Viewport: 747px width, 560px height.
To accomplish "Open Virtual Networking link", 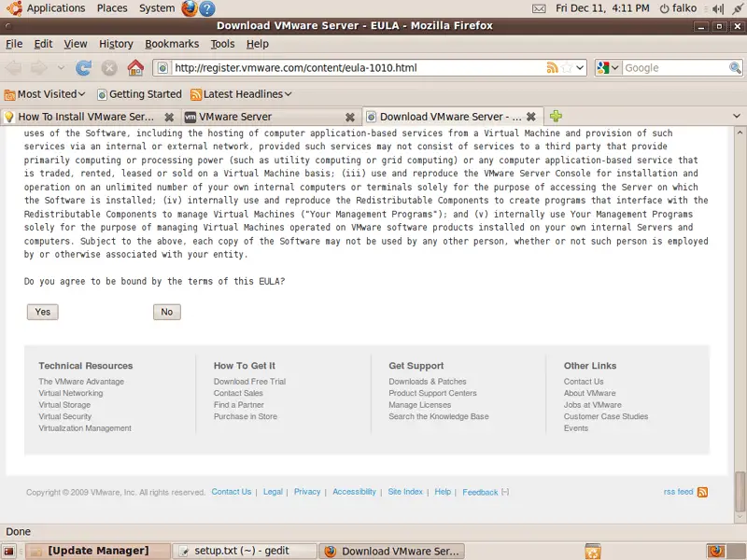I will coord(71,393).
